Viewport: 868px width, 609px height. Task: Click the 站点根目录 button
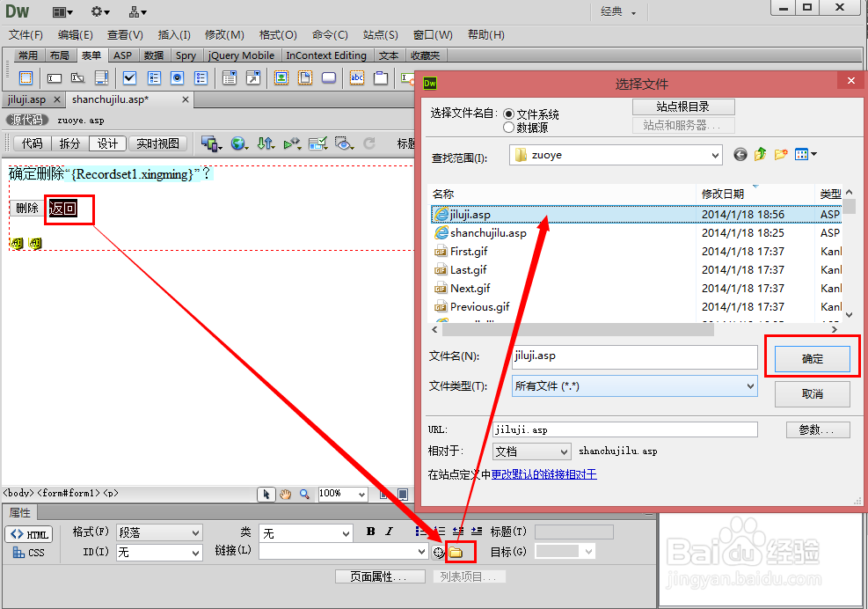683,106
